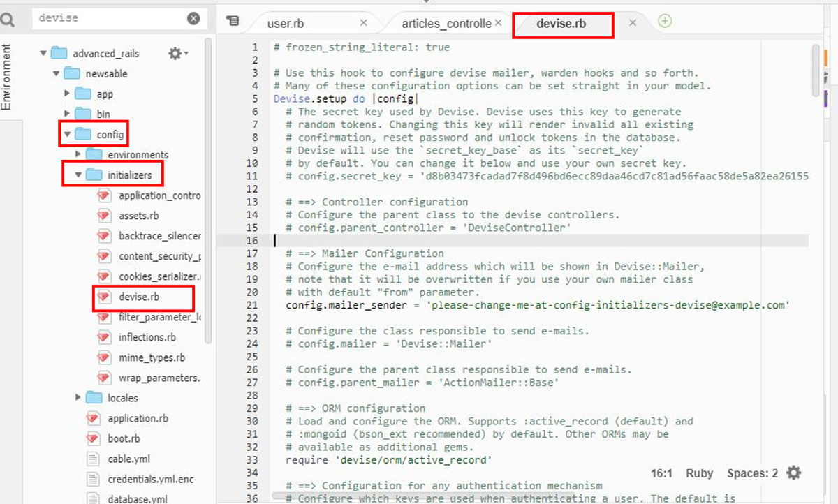
Task: Collapse the initializers folder
Action: 79,175
